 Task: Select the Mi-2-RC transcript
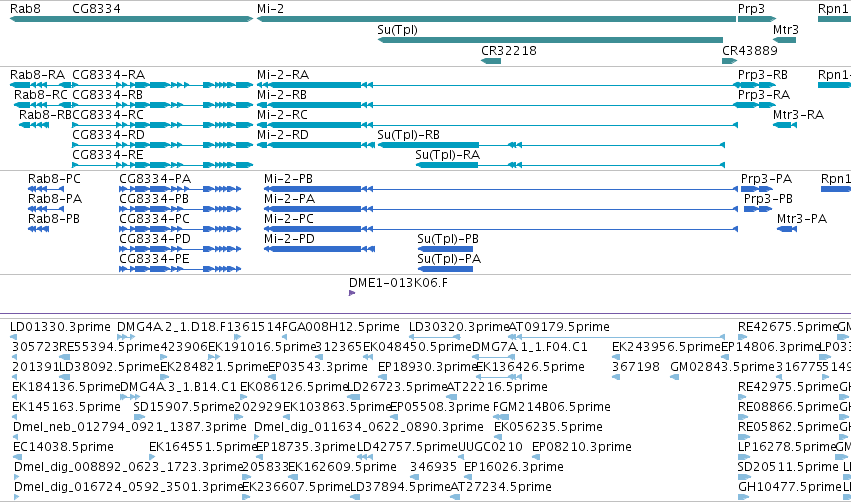tap(497, 125)
